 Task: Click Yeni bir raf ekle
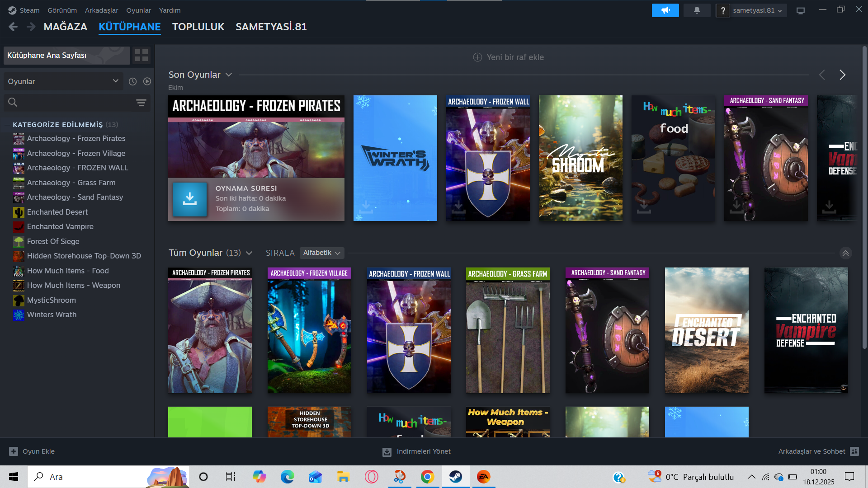[509, 57]
